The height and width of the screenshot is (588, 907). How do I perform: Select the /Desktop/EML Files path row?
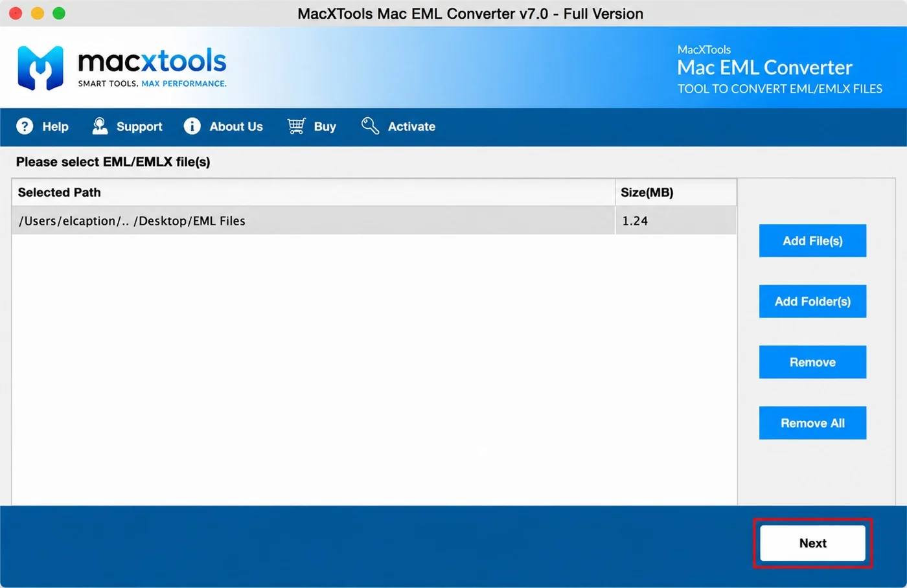pos(374,221)
